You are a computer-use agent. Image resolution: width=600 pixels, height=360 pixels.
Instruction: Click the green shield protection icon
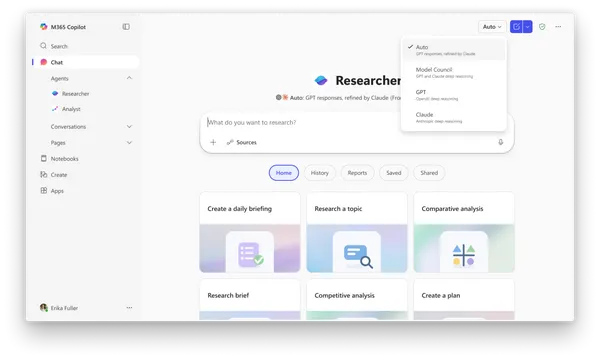pos(542,27)
